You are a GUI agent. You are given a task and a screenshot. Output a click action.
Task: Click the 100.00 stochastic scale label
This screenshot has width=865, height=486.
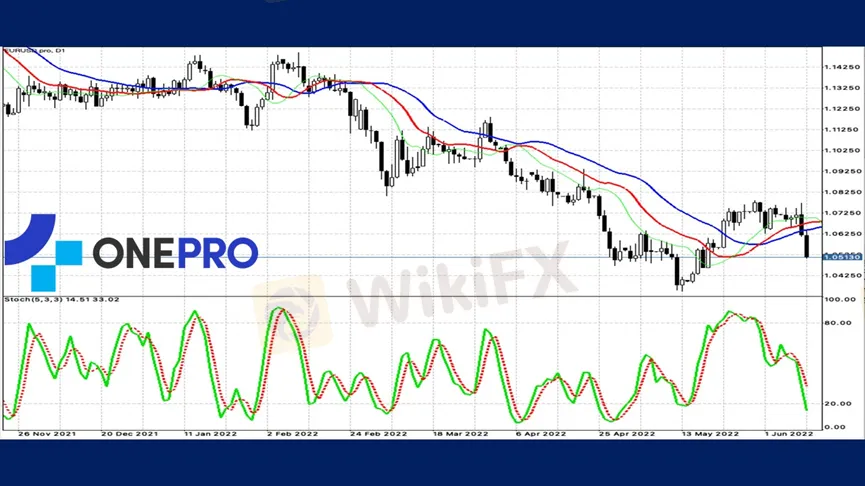coord(836,299)
